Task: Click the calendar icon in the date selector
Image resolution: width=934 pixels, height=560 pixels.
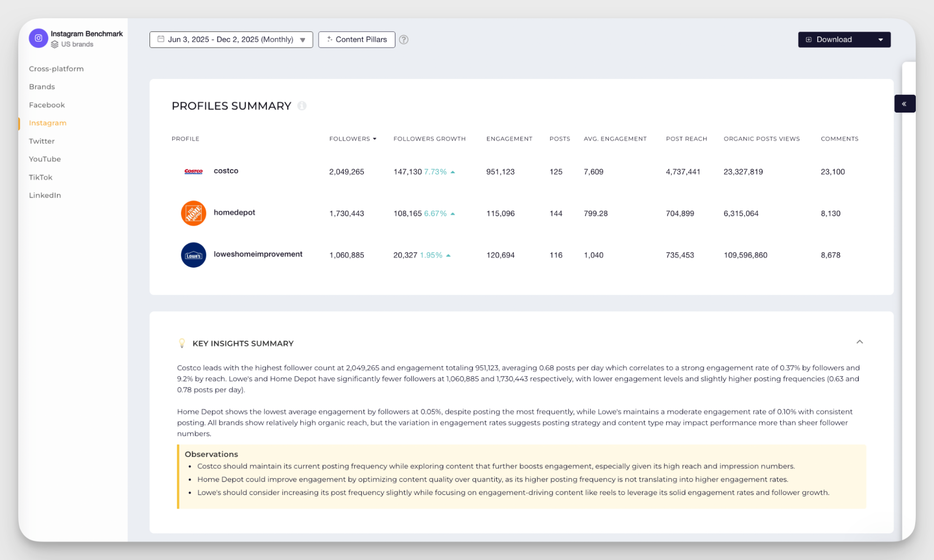Action: (x=160, y=39)
